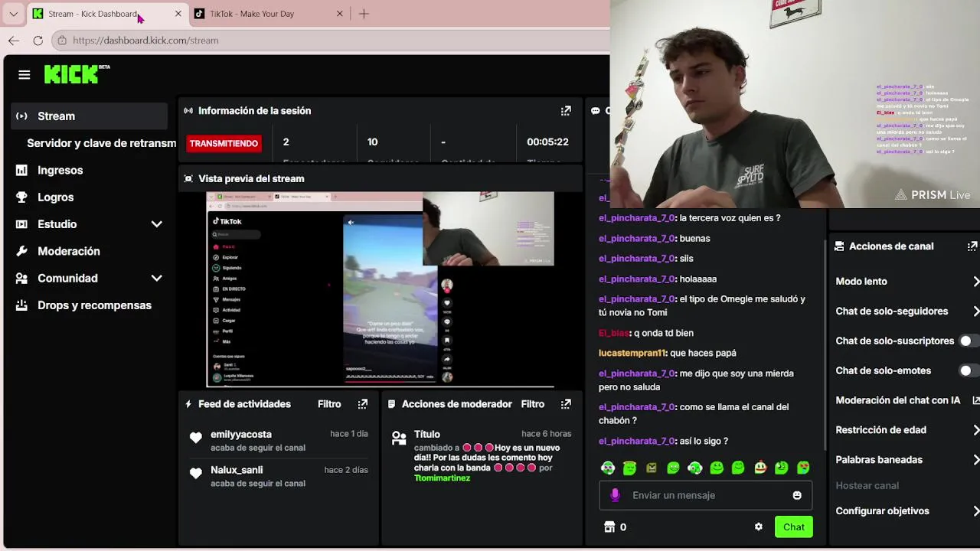Click Hostear canal option

[867, 486]
